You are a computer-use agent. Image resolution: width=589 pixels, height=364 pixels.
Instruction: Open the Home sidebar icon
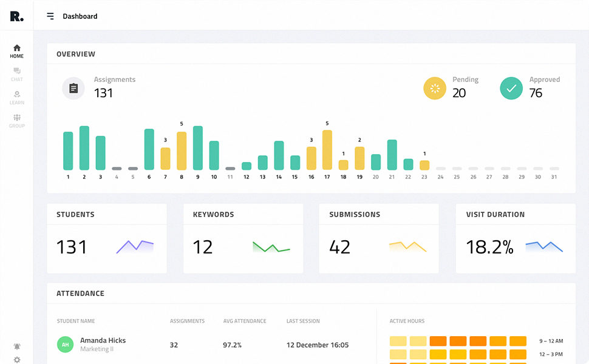point(16,51)
